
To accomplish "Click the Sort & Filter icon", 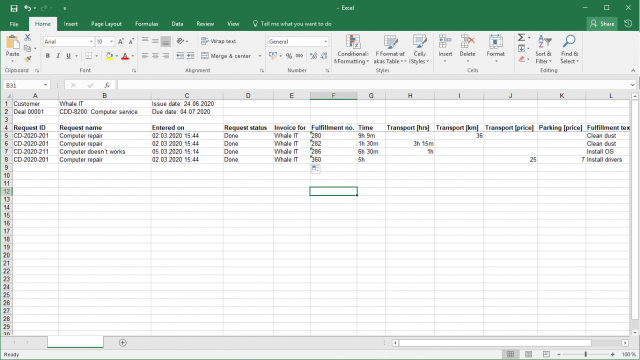I will (x=544, y=42).
